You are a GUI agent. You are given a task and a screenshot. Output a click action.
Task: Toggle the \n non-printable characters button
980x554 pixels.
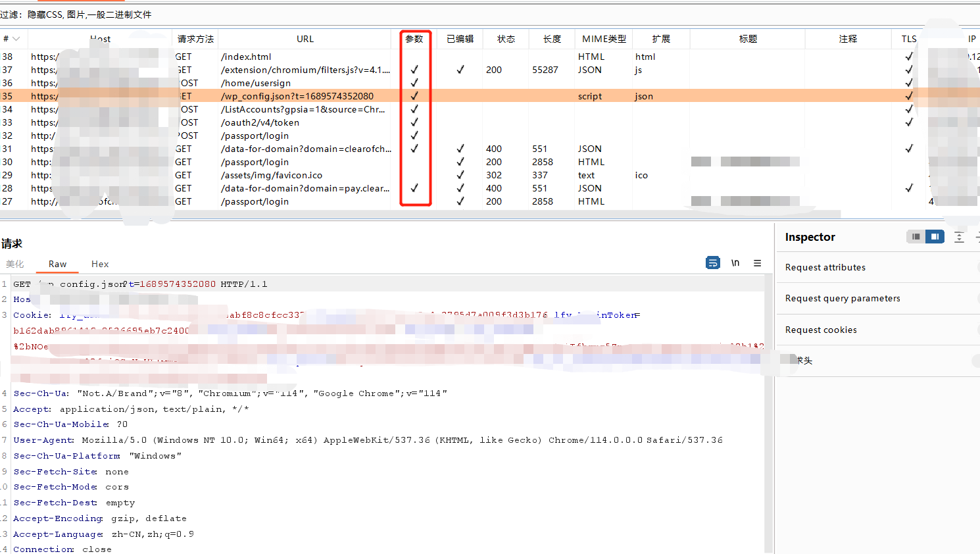[x=735, y=263]
